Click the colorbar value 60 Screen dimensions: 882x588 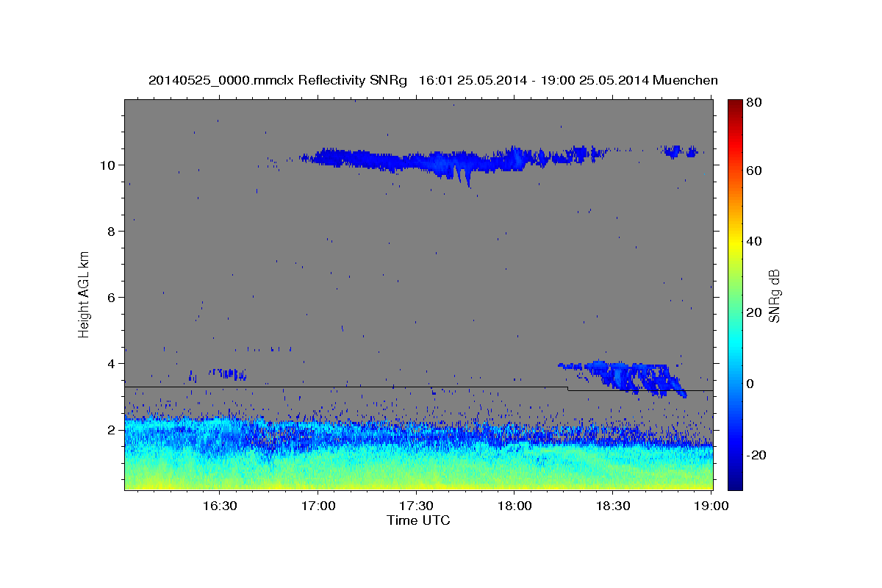click(753, 171)
